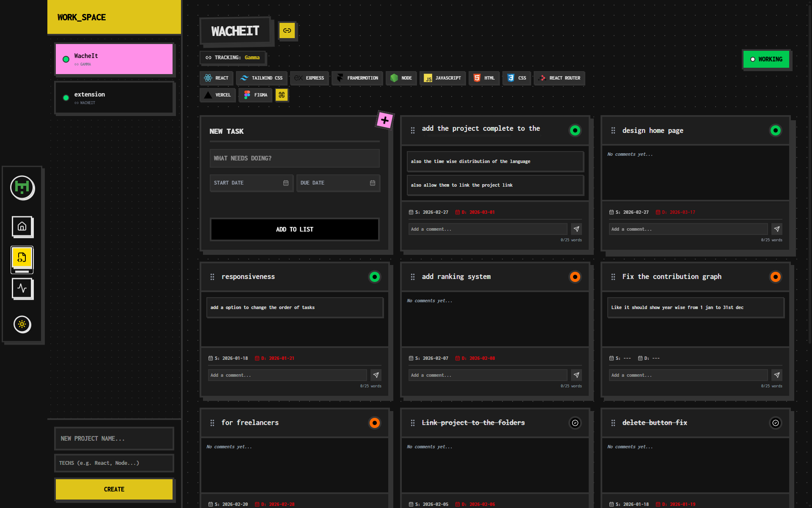Uncheck completed 'Link project to the folders' task

pyautogui.click(x=575, y=423)
